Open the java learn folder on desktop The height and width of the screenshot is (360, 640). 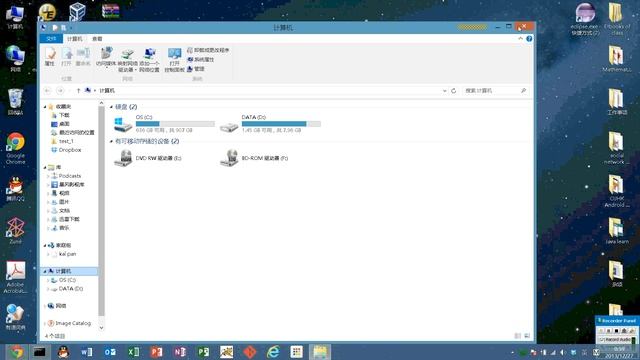pos(616,231)
